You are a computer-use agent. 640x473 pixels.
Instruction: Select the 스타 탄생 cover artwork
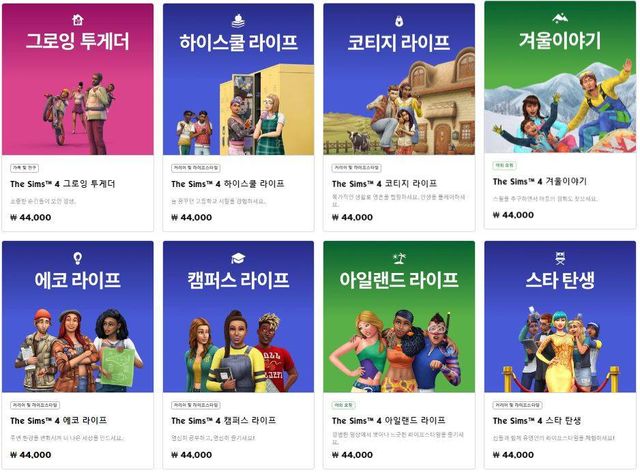coord(560,317)
